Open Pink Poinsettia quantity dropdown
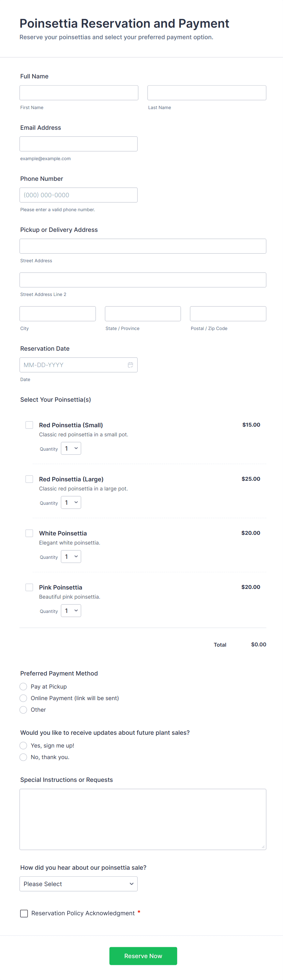 (71, 610)
